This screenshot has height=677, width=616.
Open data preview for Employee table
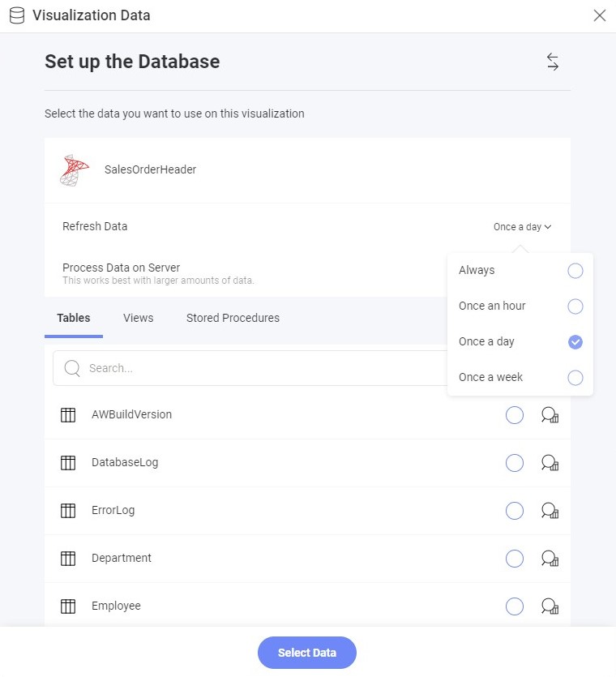click(x=550, y=606)
